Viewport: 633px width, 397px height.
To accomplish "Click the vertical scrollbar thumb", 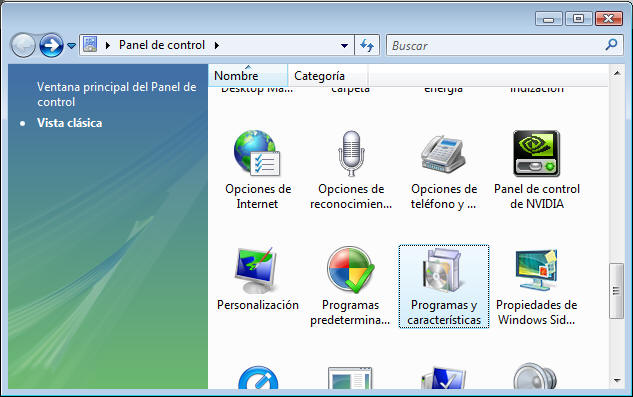I will click(616, 291).
